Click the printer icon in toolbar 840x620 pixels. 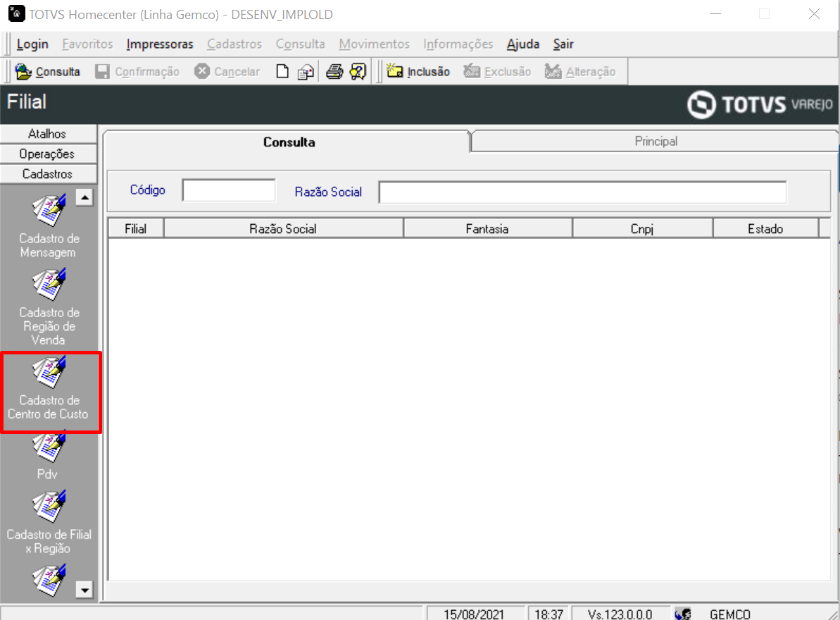[335, 72]
